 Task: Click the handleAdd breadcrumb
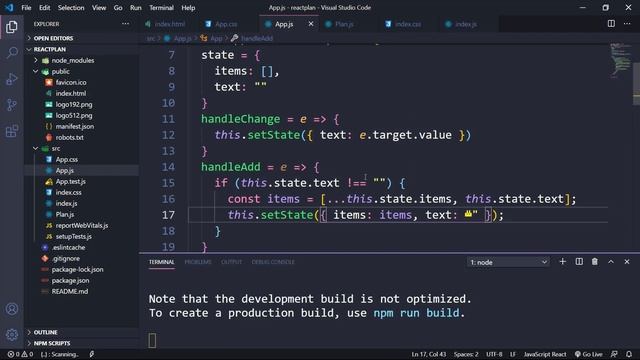click(257, 38)
